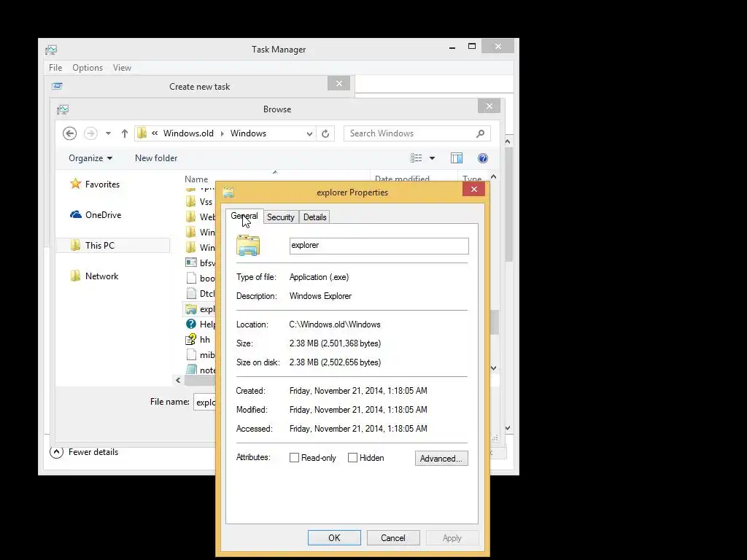Select the notepad file icon
Screen dimensions: 747x560
(x=191, y=369)
